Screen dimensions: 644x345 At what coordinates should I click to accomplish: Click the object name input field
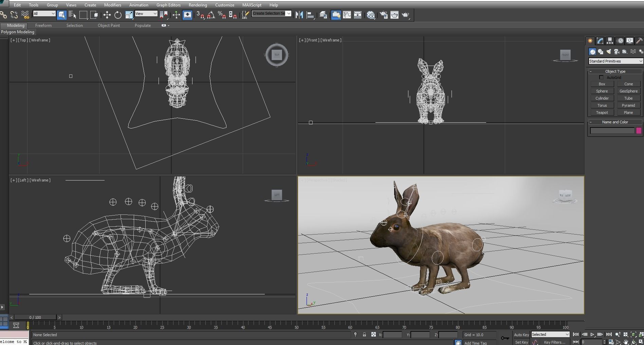tap(612, 131)
